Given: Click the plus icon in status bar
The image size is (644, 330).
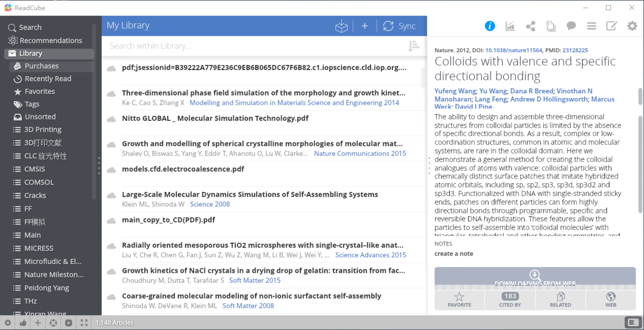Looking at the screenshot, I should 38,323.
